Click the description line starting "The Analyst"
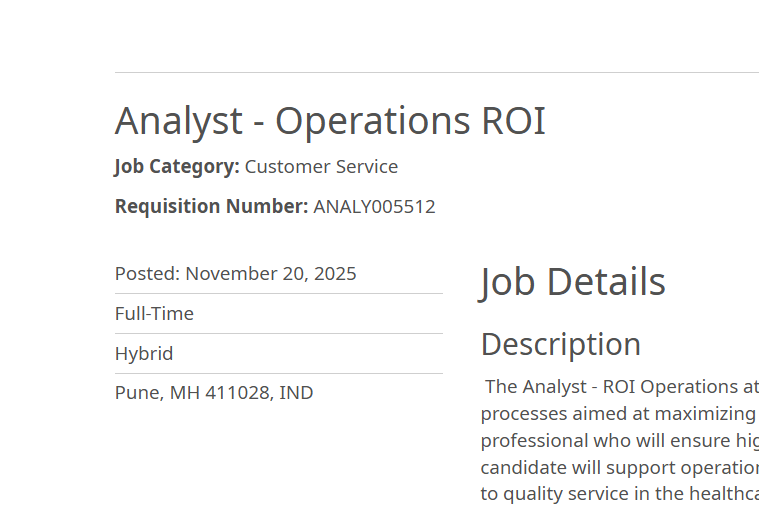759x523 pixels. pyautogui.click(x=621, y=387)
